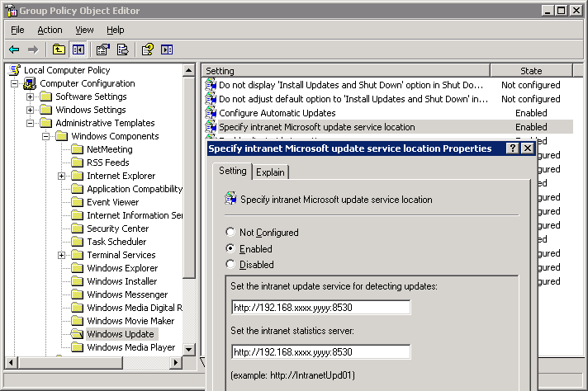
Task: Click the Up one level folder icon
Action: click(x=59, y=49)
